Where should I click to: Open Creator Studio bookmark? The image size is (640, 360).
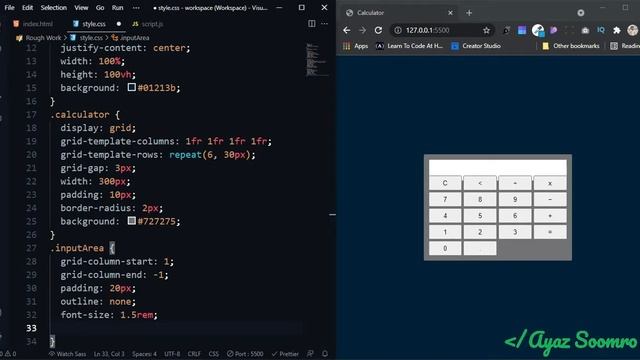click(x=476, y=46)
